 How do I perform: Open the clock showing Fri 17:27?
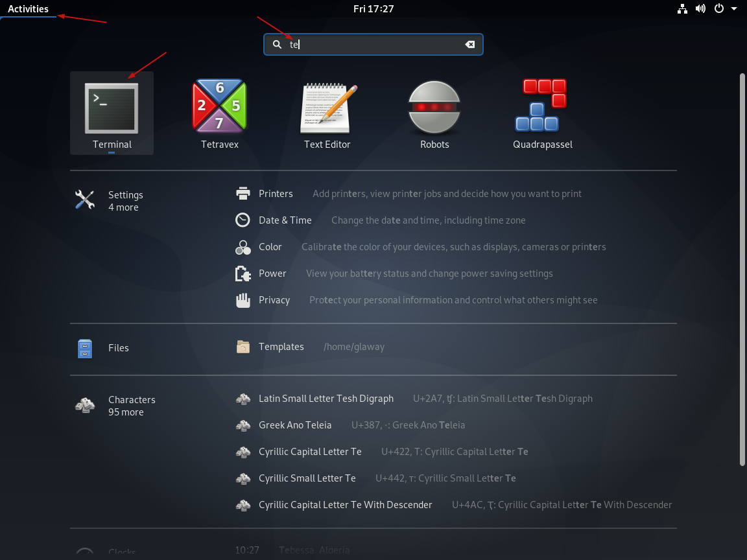[373, 8]
